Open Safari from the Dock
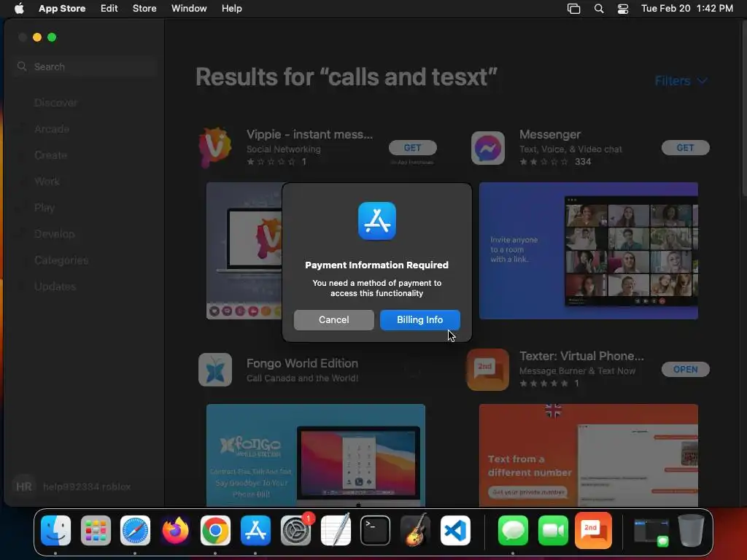Screen dimensions: 747x560 point(135,531)
